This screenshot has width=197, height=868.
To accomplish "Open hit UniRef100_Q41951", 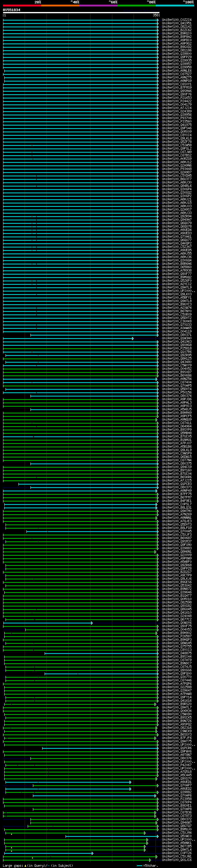I will pyautogui.click(x=177, y=23).
